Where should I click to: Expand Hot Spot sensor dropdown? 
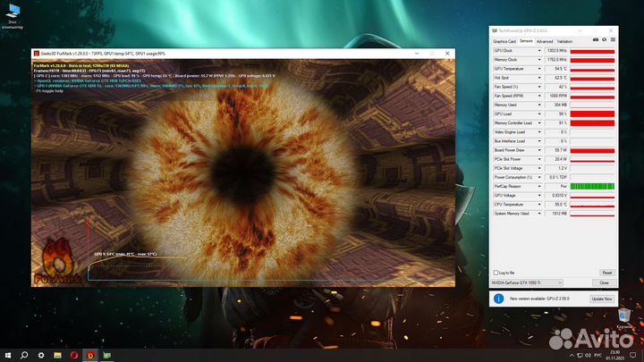[x=539, y=78]
